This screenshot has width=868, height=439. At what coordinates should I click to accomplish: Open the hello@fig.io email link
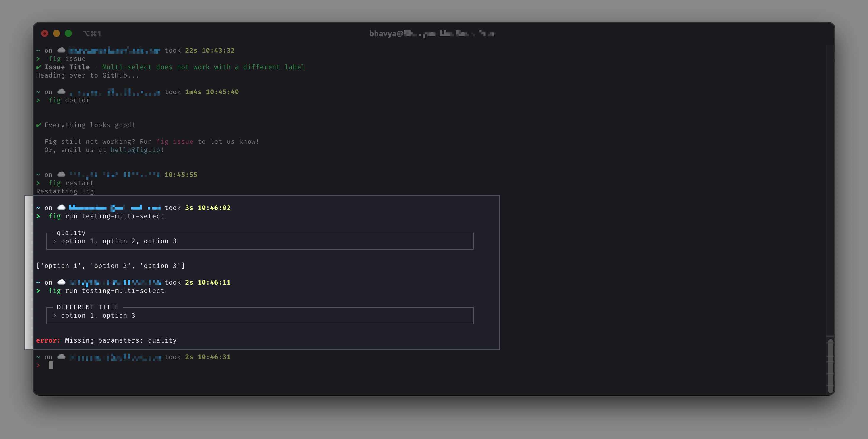click(x=135, y=150)
